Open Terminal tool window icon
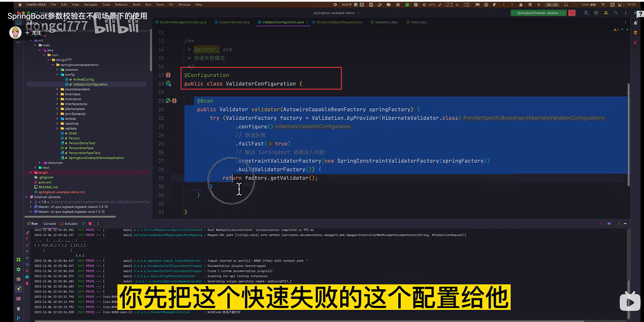The width and height of the screenshot is (644, 322). coord(18,299)
